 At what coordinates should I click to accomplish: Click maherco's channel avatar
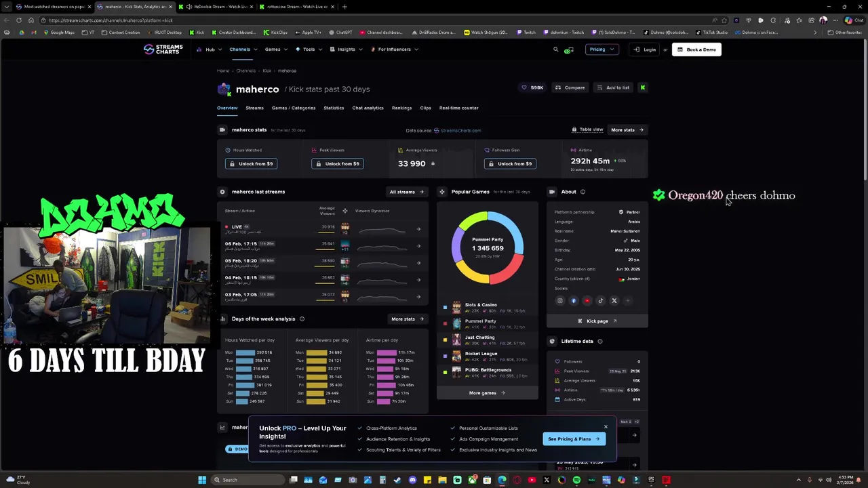(x=224, y=89)
